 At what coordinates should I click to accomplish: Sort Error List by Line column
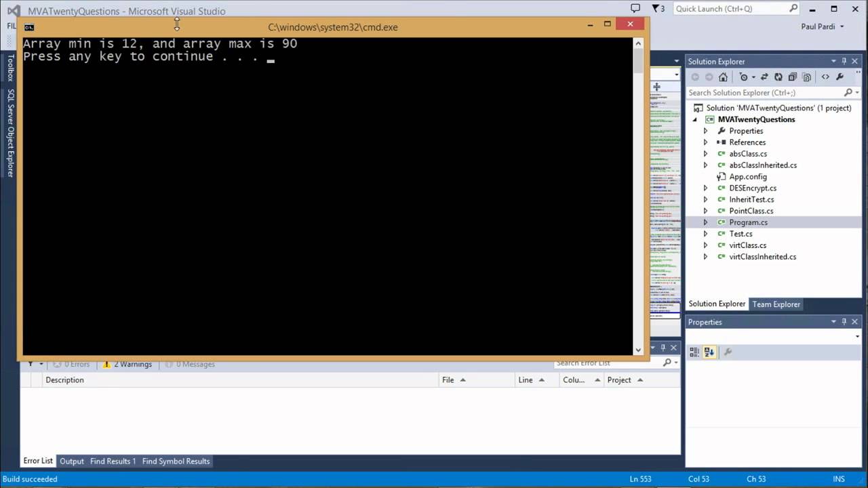[x=538, y=380]
